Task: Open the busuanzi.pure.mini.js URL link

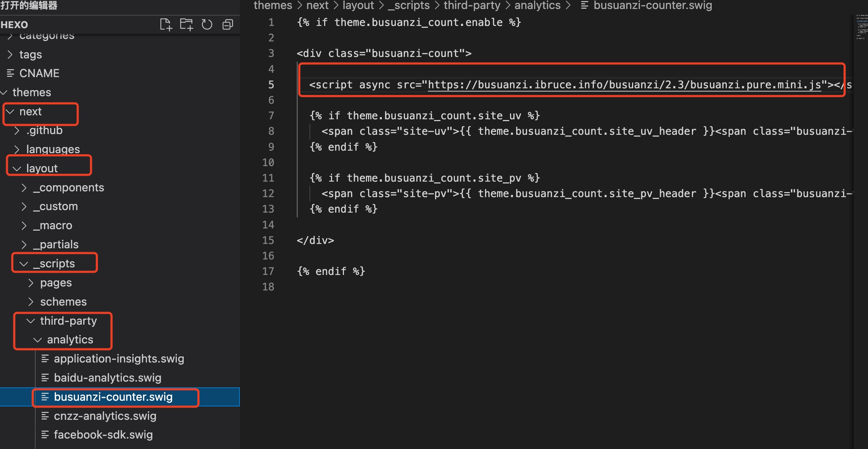Action: [x=624, y=85]
